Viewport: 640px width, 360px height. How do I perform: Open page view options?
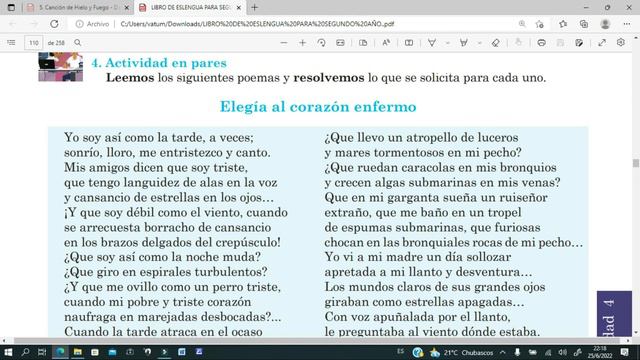click(363, 43)
